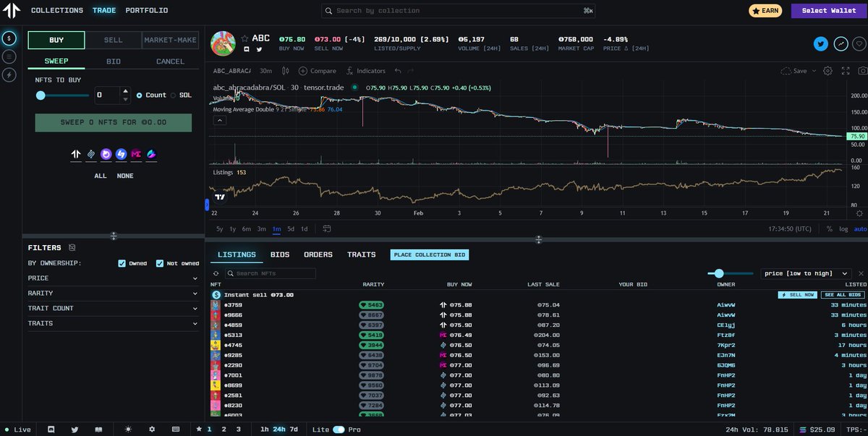Open the TRAITS tab in listings panel
The width and height of the screenshot is (868, 436).
[x=361, y=255]
